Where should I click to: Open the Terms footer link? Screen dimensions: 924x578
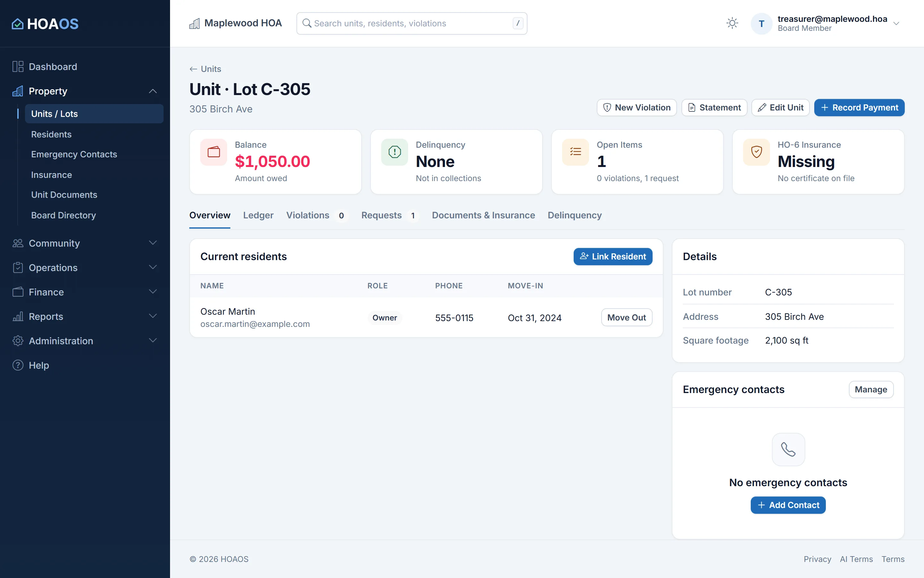893,559
